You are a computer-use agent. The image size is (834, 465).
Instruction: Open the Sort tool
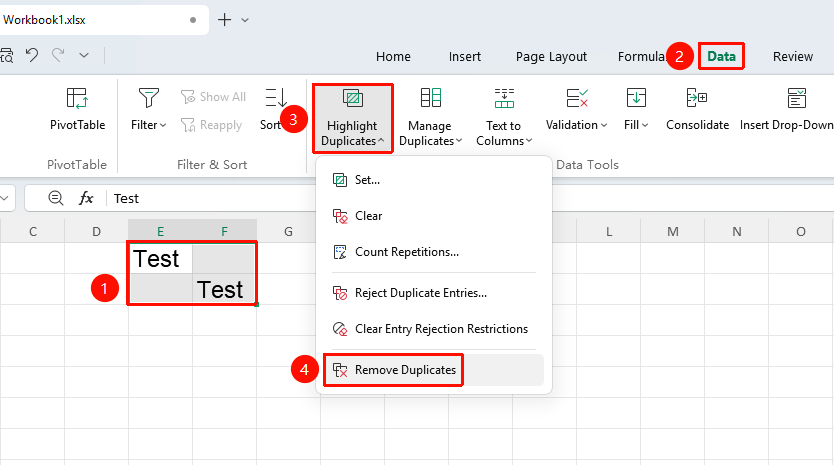pyautogui.click(x=274, y=110)
